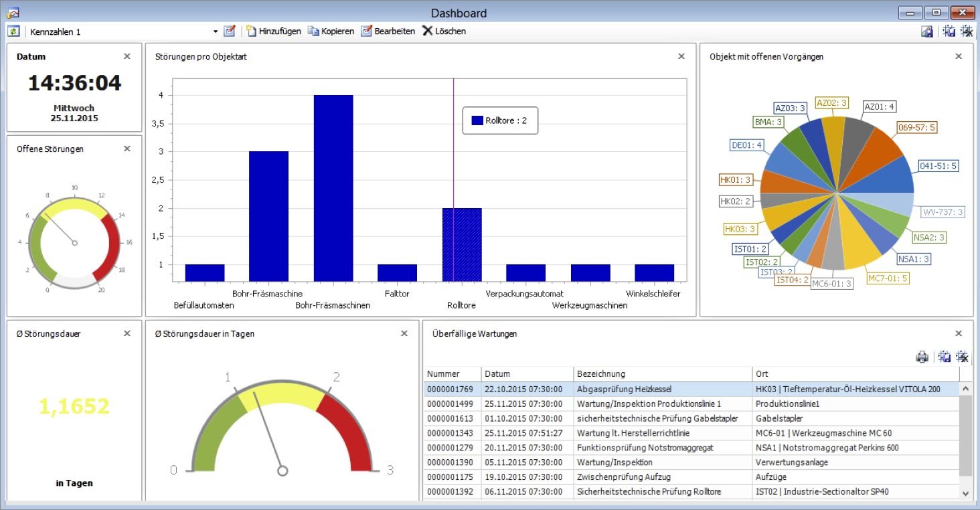Click 'Funktionsprüfung Notstromaggregat' cell
This screenshot has height=510, width=980.
pos(663,448)
